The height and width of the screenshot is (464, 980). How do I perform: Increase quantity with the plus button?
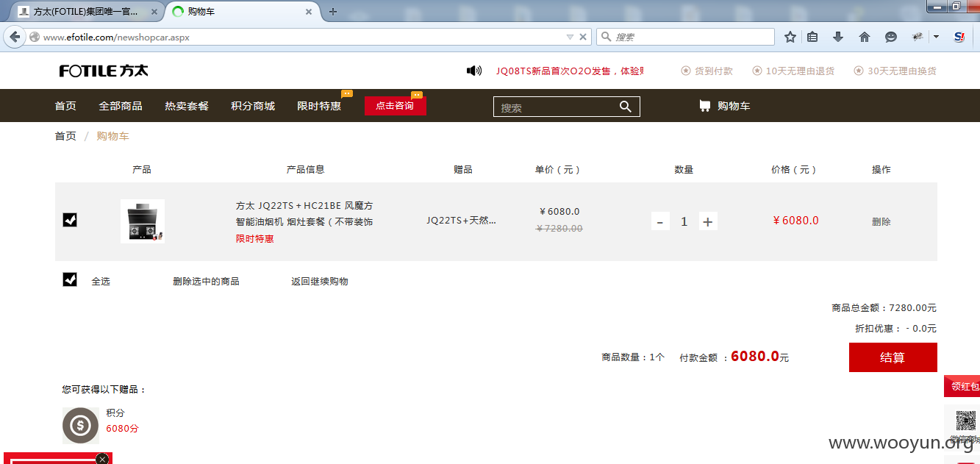pos(707,221)
